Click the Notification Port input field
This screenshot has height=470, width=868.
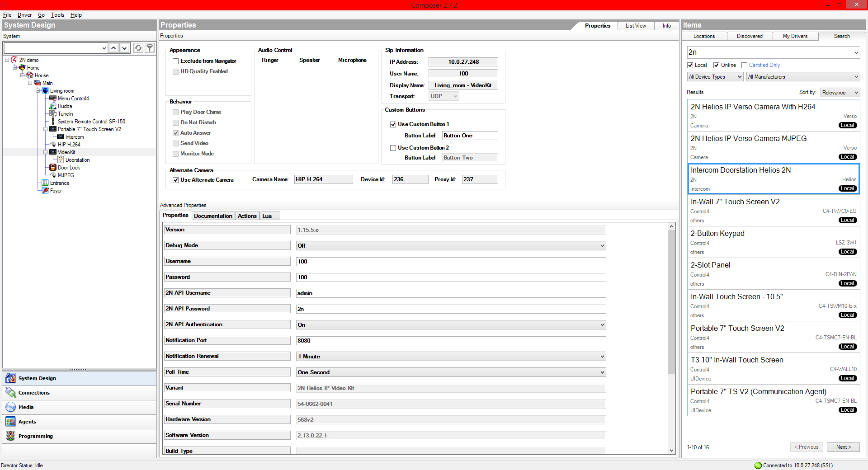click(x=450, y=341)
